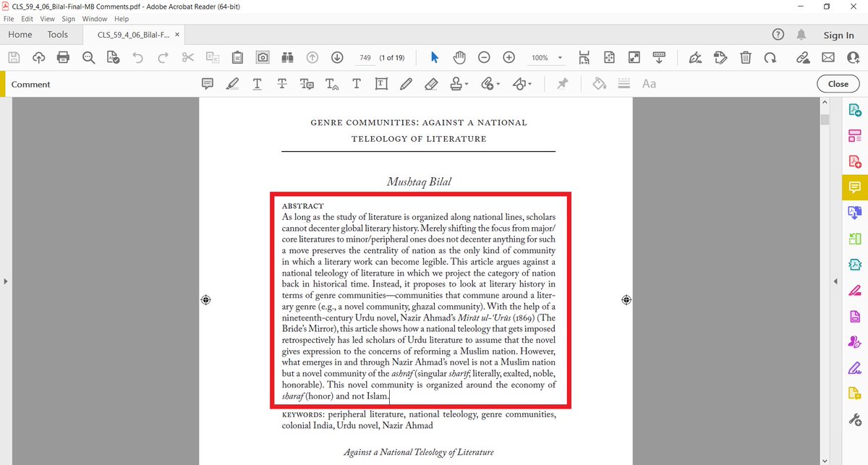Activate the Hand pan tool
Viewport: 868px width, 465px height.
click(x=459, y=58)
